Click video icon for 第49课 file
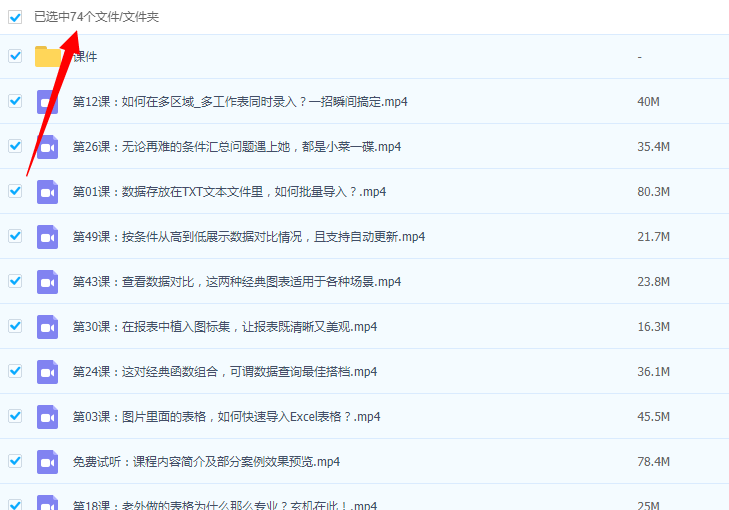 [48, 236]
